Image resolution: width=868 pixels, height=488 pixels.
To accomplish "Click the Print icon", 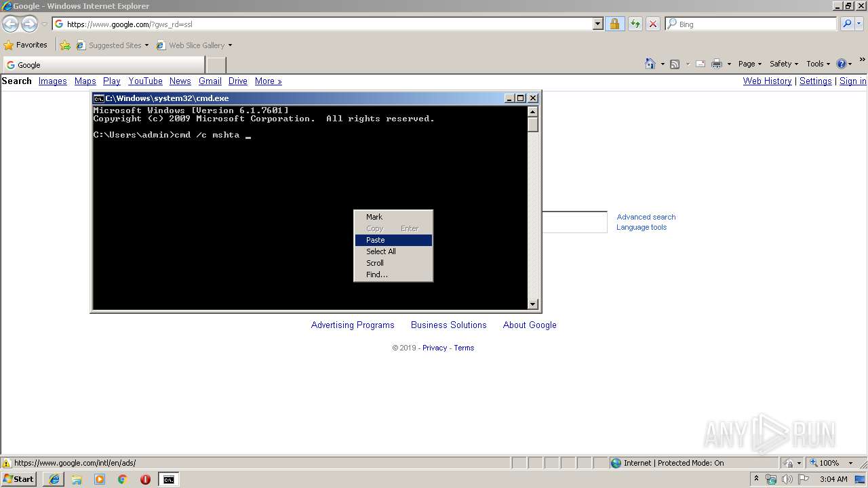I will pos(717,64).
